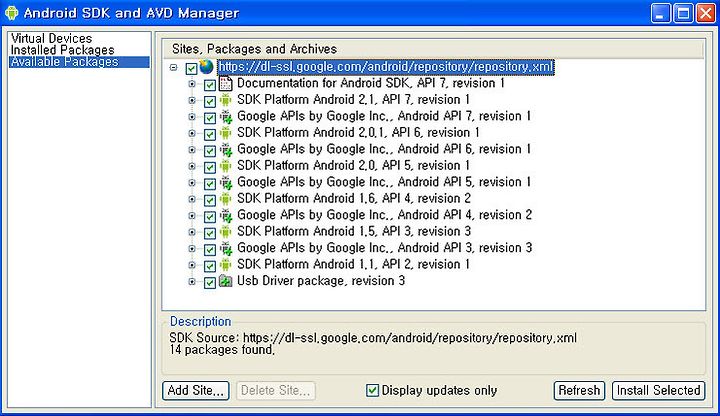Screen dimensions: 720x416
Task: Toggle Display updates only checkbox
Action: 372,390
